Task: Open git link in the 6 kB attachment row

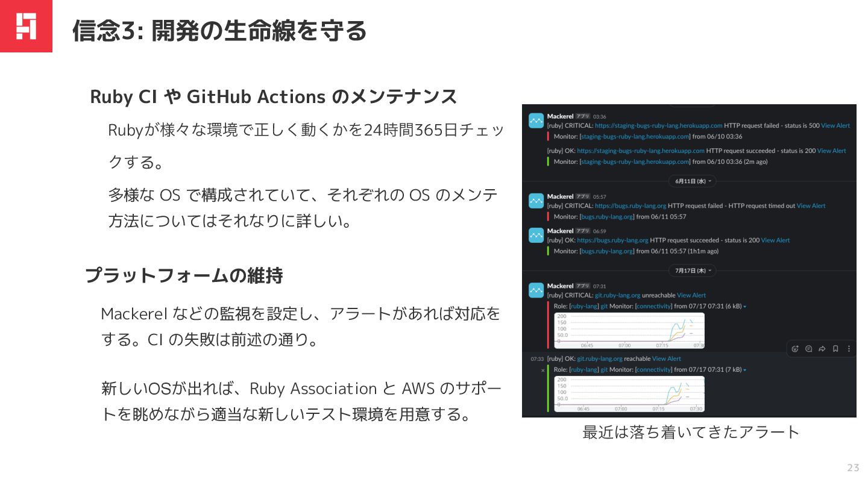Action: pyautogui.click(x=604, y=306)
